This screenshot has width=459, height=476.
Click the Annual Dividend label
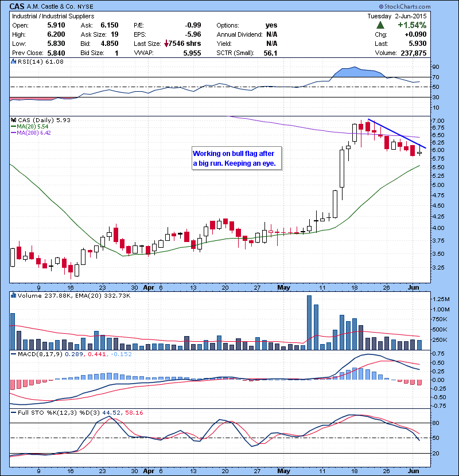click(239, 34)
